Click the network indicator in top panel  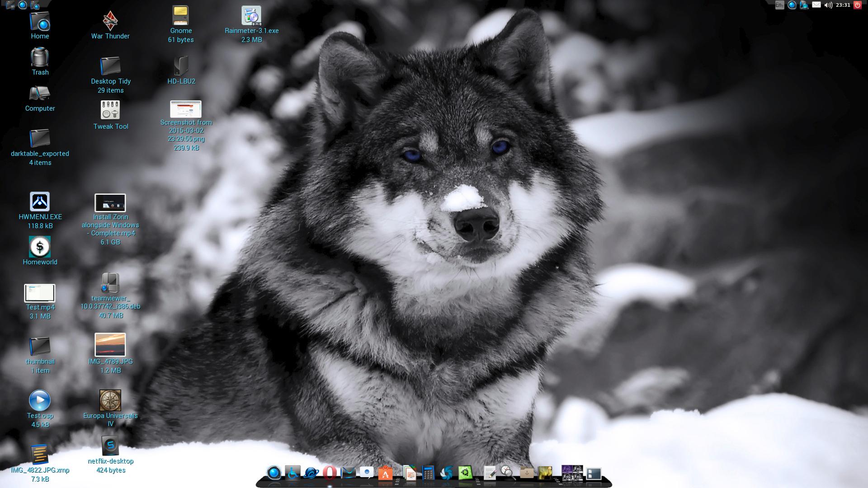click(x=804, y=5)
